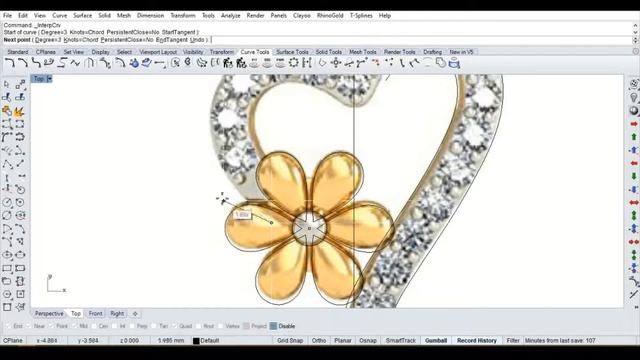Switch to the Solid Tools toolbar tab
640x360 pixels.
329,52
